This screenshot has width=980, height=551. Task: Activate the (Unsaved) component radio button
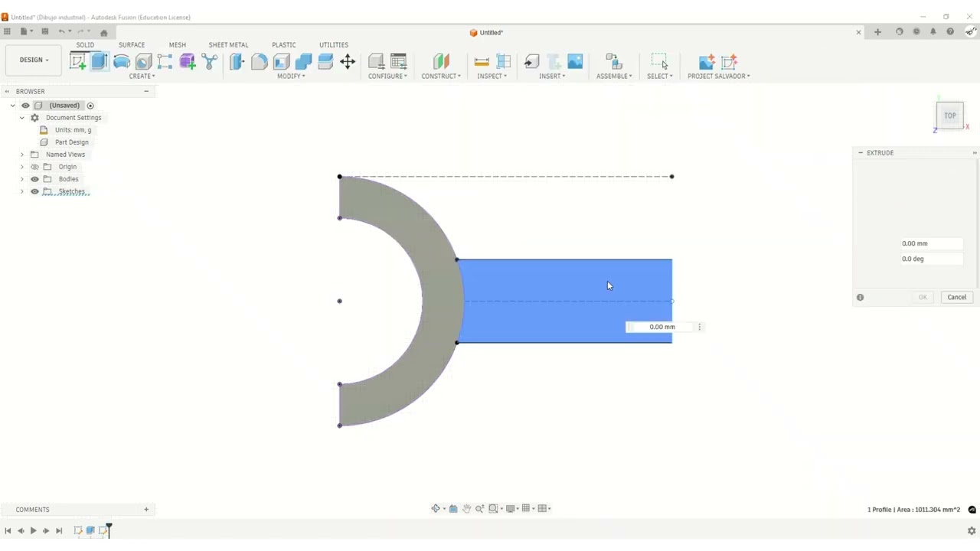pyautogui.click(x=90, y=106)
